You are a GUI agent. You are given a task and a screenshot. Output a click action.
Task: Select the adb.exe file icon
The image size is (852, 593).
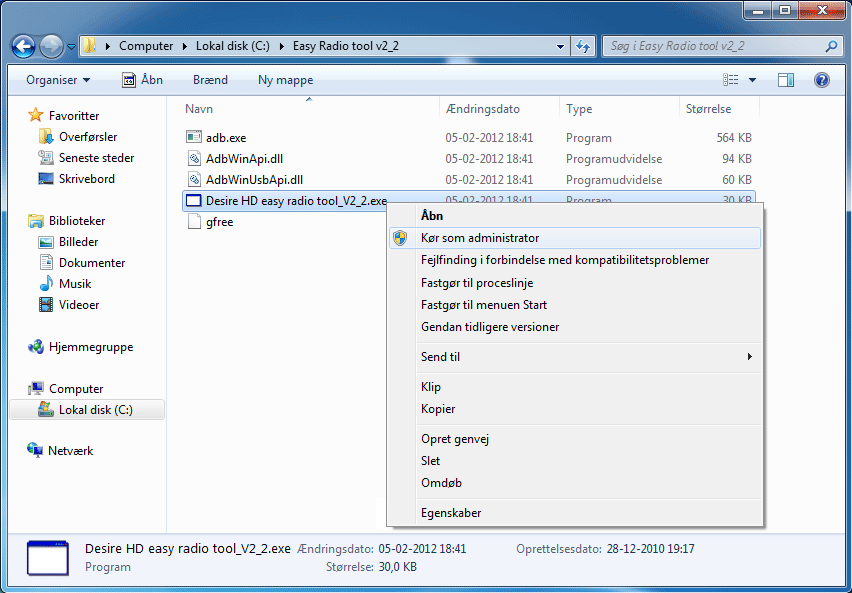(x=194, y=138)
